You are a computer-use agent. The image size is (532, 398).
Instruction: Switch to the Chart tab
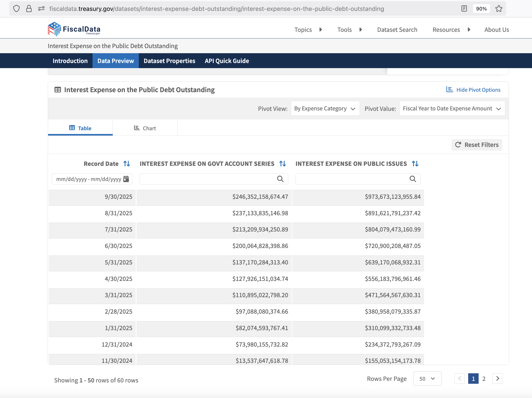click(145, 128)
